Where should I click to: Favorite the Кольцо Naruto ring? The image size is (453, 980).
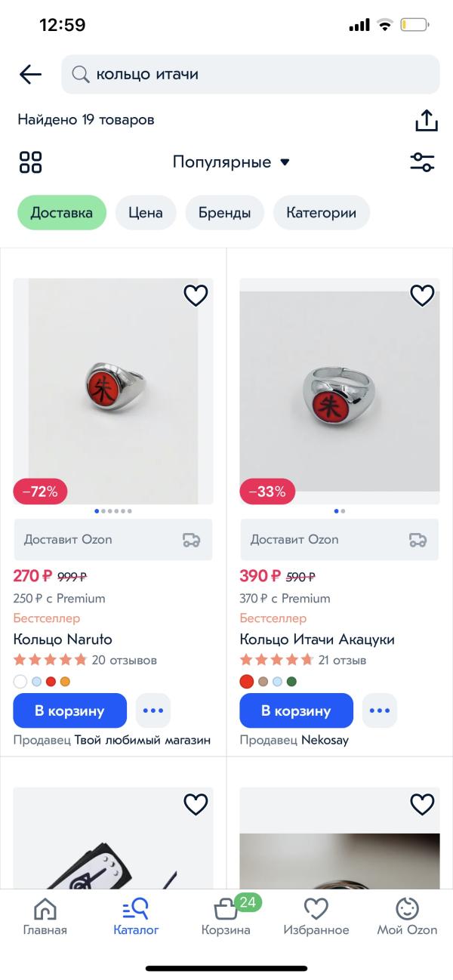coord(196,295)
